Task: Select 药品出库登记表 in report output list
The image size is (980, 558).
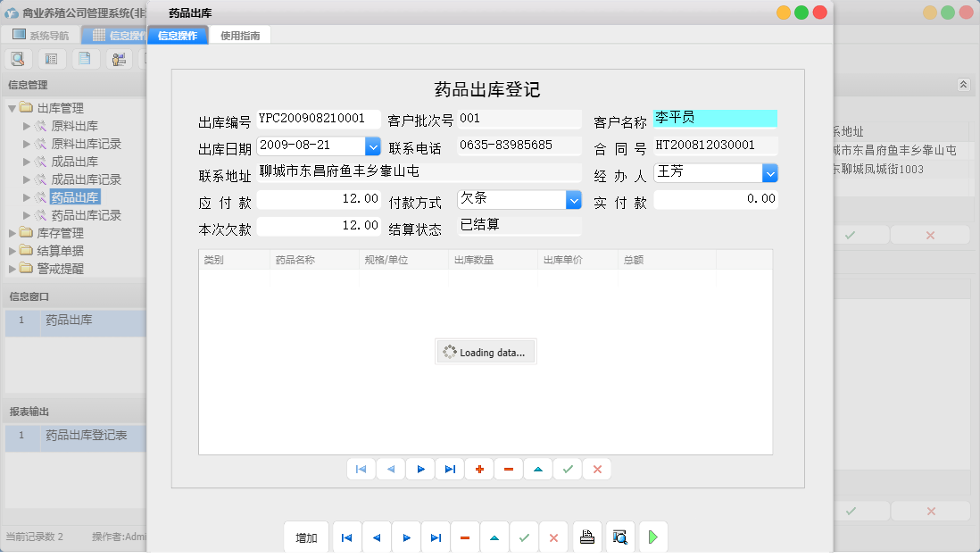Action: (x=87, y=436)
